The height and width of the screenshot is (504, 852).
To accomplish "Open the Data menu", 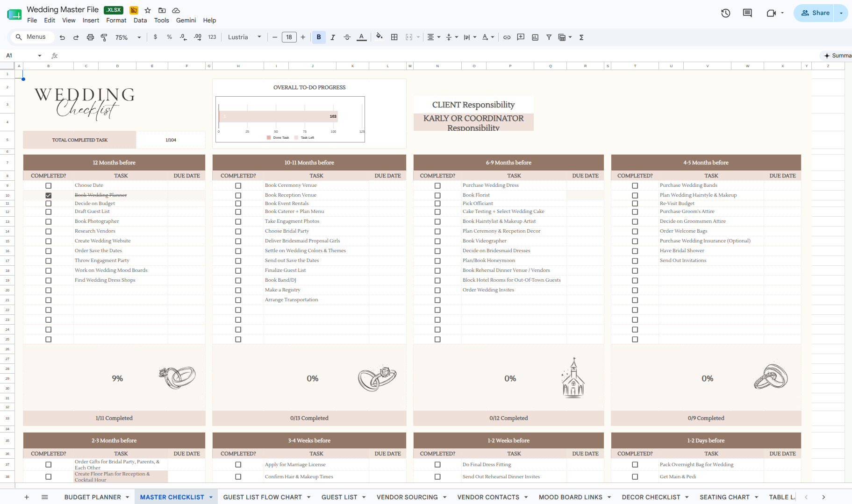I will 140,20.
